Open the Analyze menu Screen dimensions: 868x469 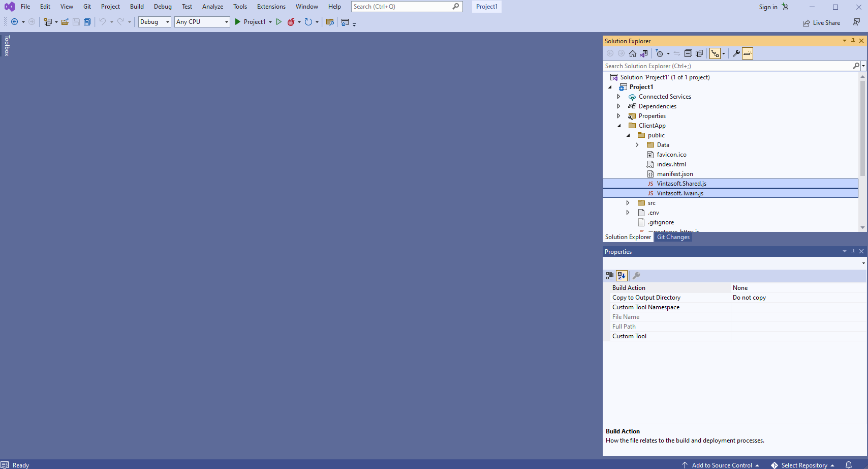(x=212, y=7)
